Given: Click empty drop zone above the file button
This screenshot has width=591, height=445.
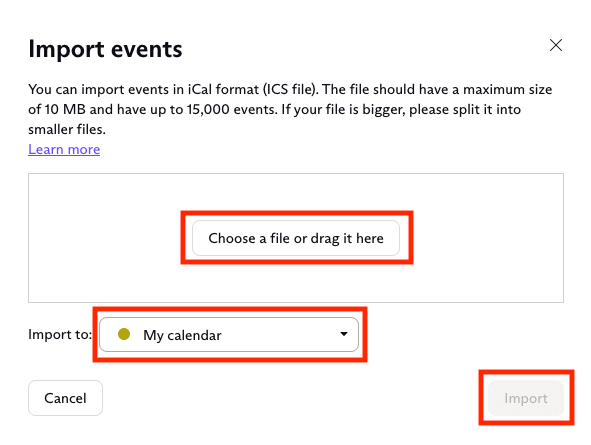Looking at the screenshot, I should (296, 194).
